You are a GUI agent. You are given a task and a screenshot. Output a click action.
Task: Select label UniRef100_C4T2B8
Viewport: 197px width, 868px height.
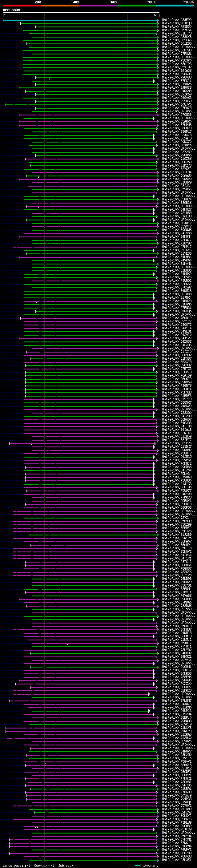click(x=177, y=416)
